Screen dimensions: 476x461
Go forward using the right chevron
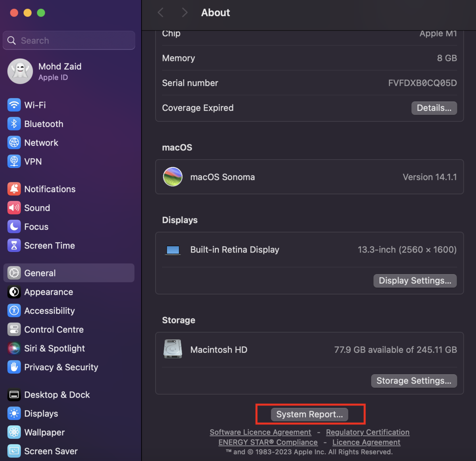184,13
